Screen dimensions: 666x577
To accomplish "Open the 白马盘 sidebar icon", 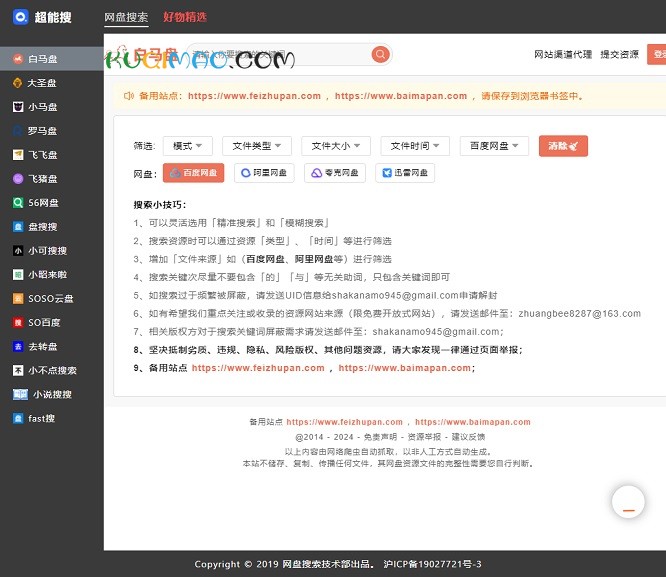I will coord(18,59).
